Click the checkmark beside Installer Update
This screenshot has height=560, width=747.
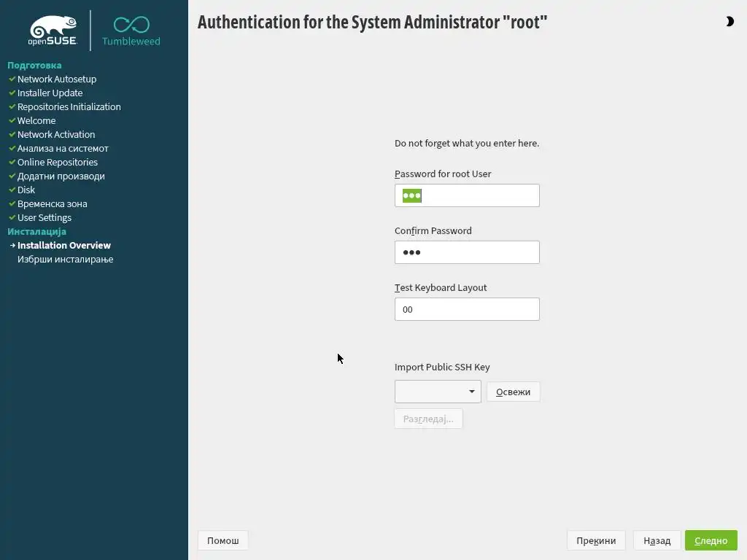(12, 93)
